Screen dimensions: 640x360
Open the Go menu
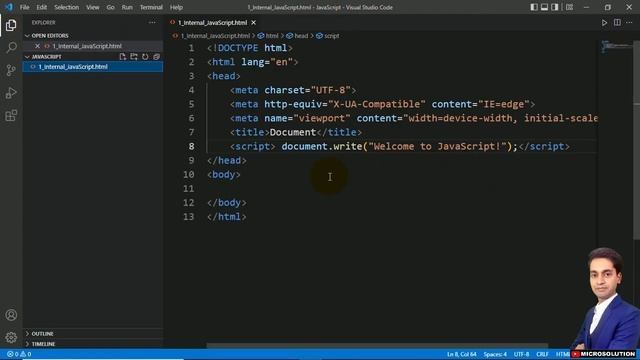[111, 7]
